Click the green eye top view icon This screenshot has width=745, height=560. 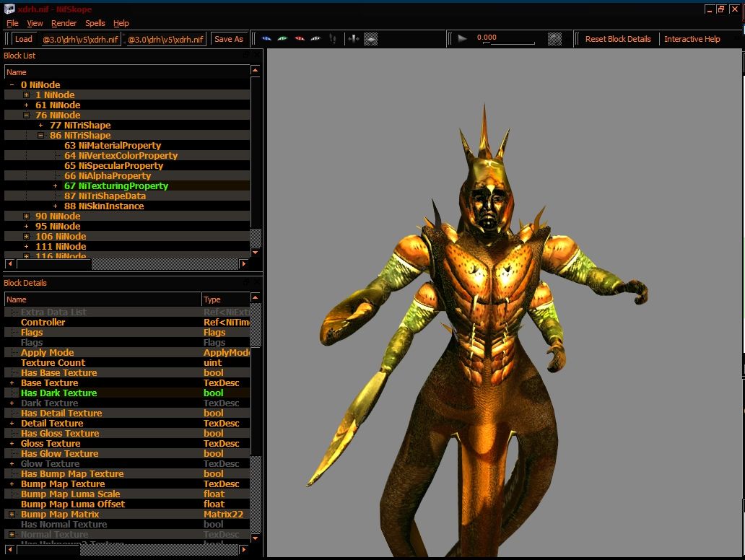283,39
